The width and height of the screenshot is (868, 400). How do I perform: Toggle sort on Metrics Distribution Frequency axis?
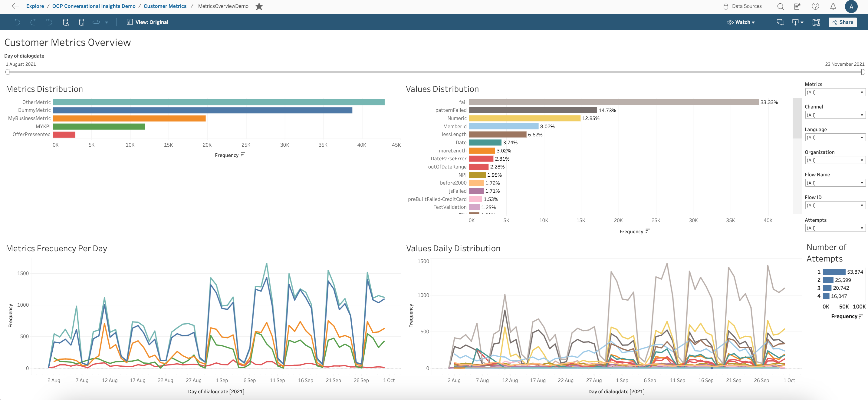click(243, 155)
